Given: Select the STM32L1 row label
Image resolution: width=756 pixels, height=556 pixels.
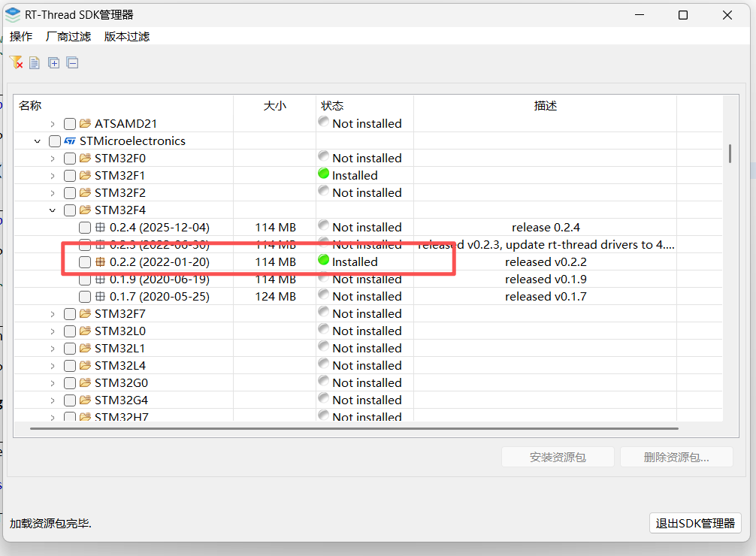Looking at the screenshot, I should pyautogui.click(x=119, y=348).
